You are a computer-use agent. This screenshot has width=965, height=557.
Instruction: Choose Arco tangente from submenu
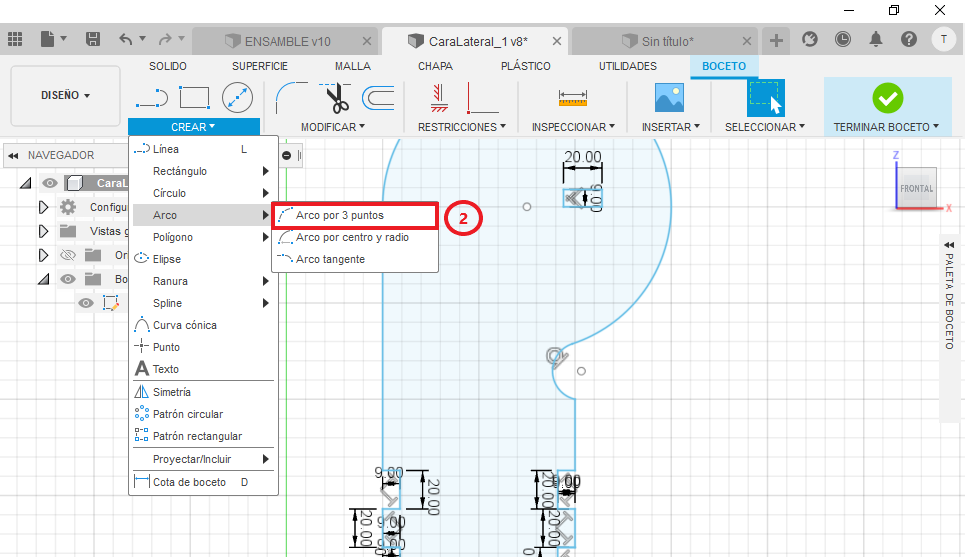point(354,259)
